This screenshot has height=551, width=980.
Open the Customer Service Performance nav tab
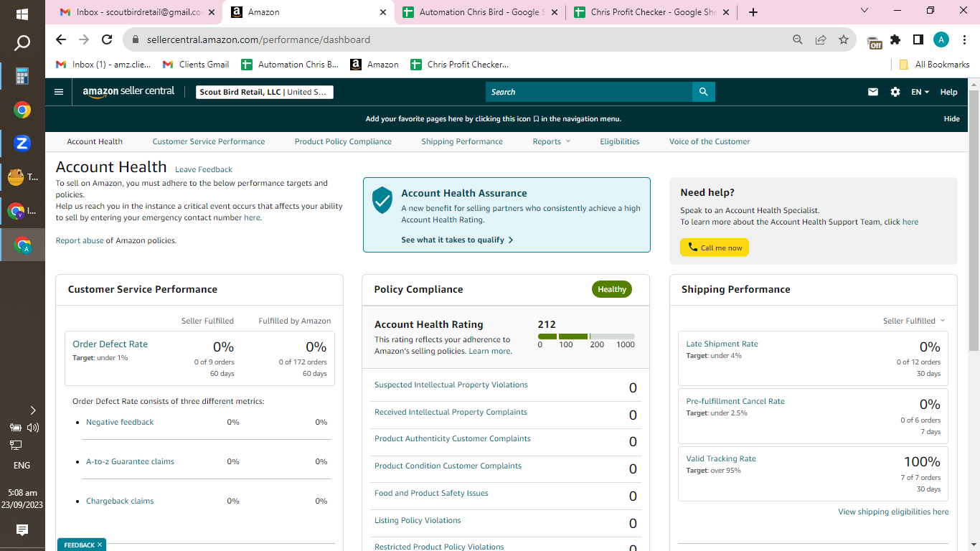coord(209,141)
